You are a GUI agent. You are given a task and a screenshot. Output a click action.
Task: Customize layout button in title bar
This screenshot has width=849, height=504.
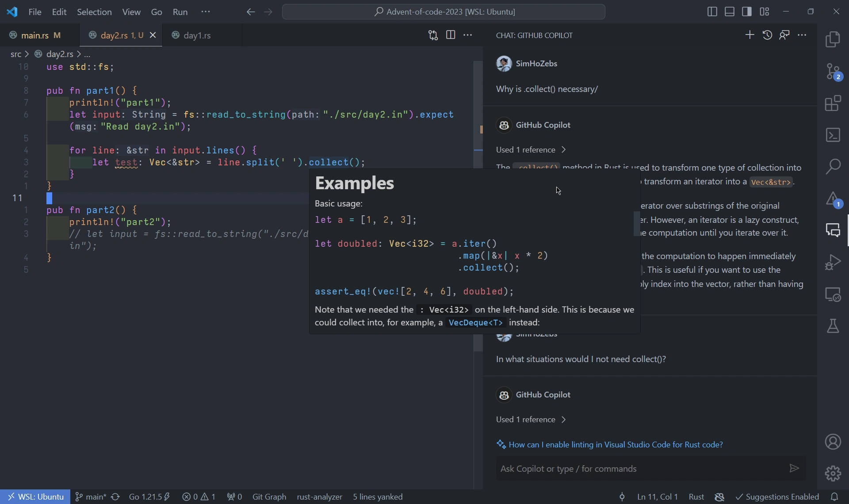[765, 12]
